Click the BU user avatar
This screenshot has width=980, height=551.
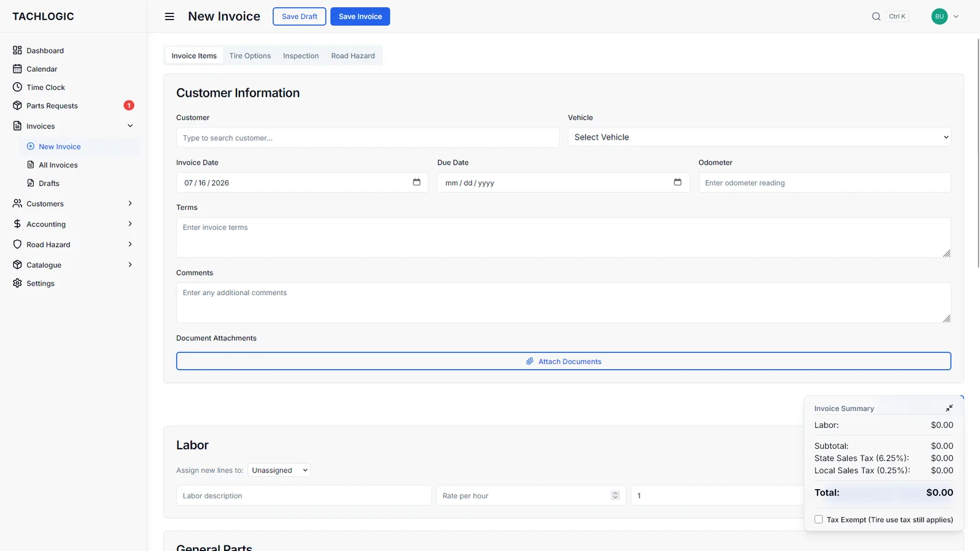tap(939, 17)
